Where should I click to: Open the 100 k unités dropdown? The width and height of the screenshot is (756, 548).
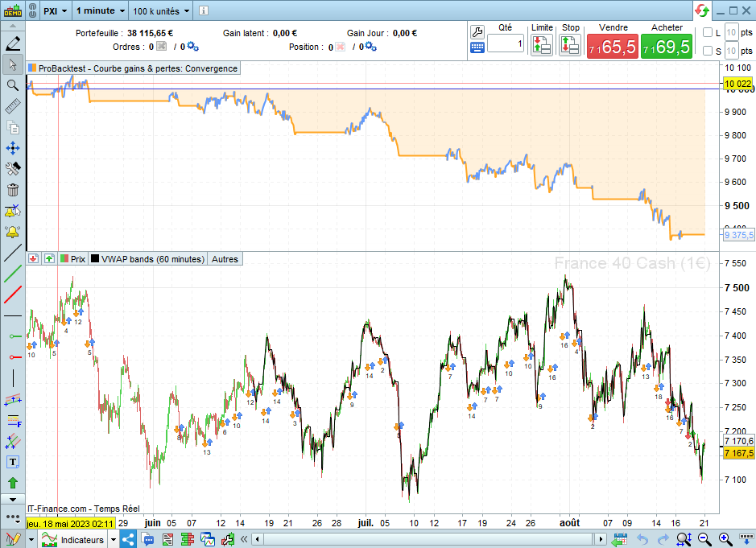161,10
